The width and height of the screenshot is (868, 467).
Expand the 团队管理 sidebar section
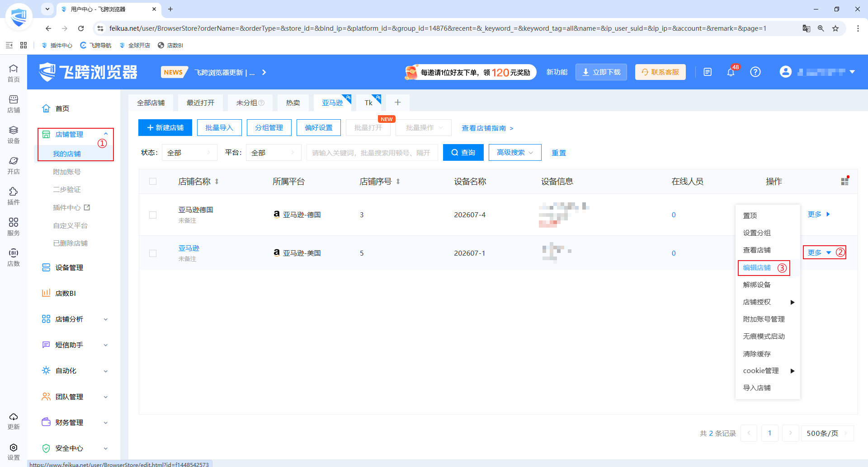click(75, 397)
